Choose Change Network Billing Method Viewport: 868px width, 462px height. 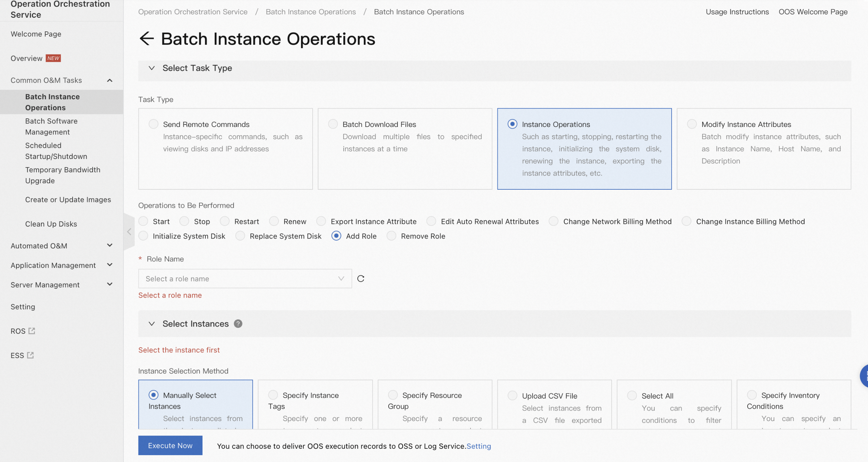[553, 221]
